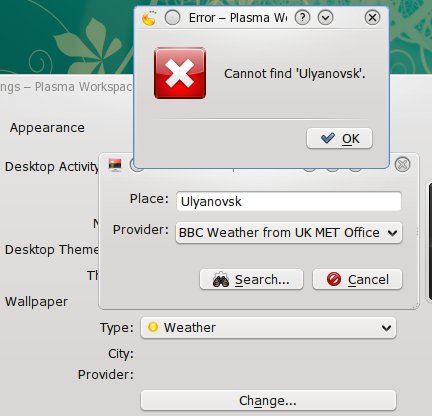Click the red error cross icon

pyautogui.click(x=180, y=73)
